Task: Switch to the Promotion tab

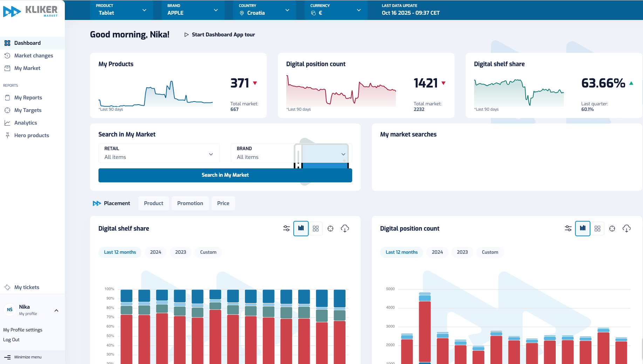Action: tap(190, 203)
